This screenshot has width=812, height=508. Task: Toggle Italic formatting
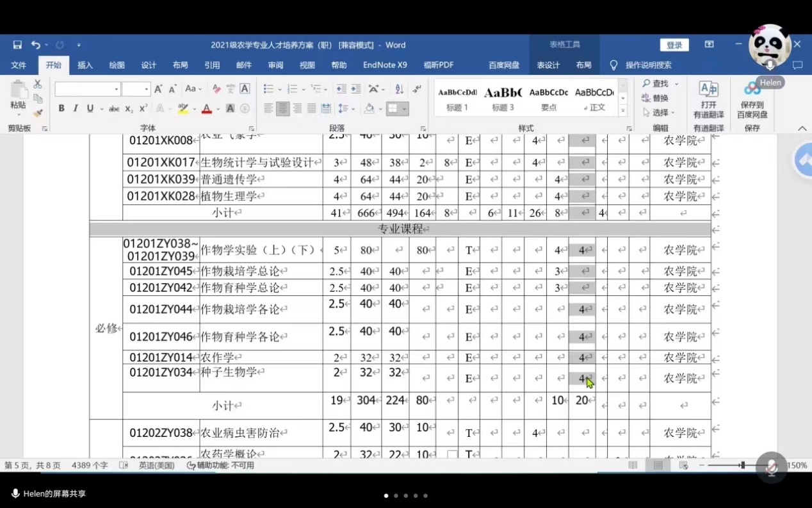[x=76, y=108]
